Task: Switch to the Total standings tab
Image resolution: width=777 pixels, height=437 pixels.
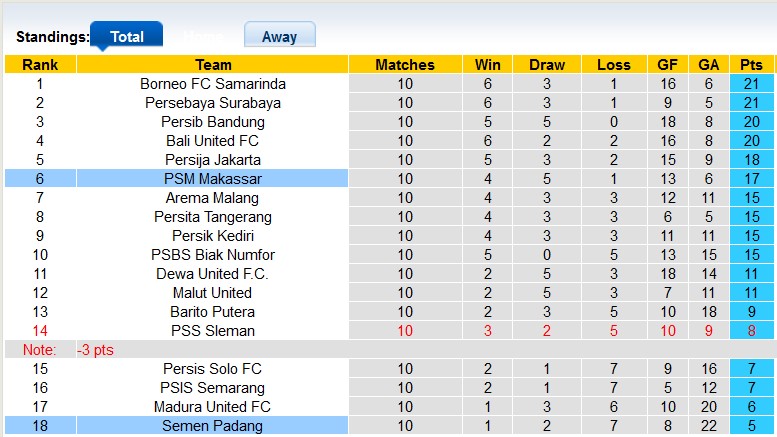Action: pos(127,36)
